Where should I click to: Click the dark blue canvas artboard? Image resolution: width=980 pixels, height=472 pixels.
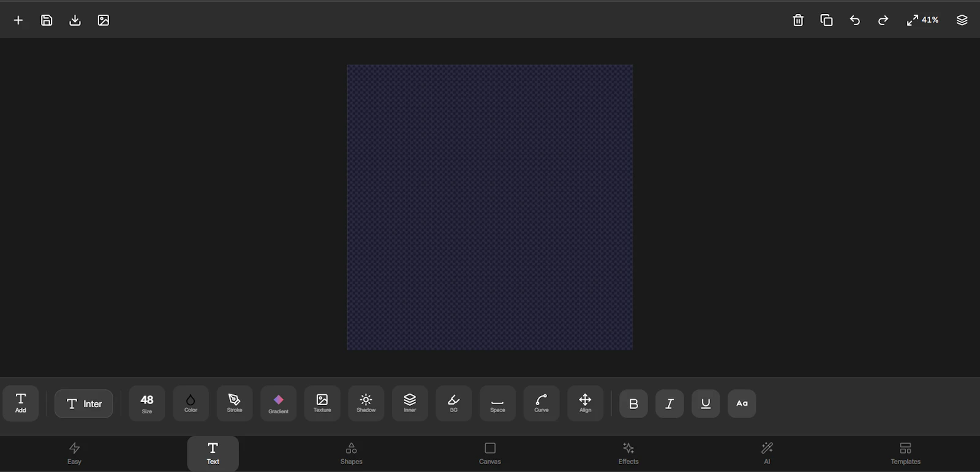point(490,208)
